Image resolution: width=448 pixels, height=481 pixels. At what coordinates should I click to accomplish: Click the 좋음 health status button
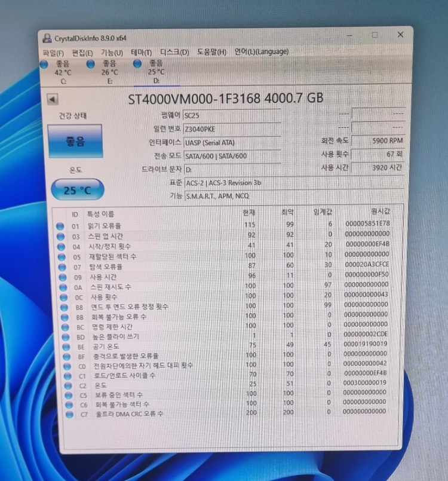click(x=75, y=141)
